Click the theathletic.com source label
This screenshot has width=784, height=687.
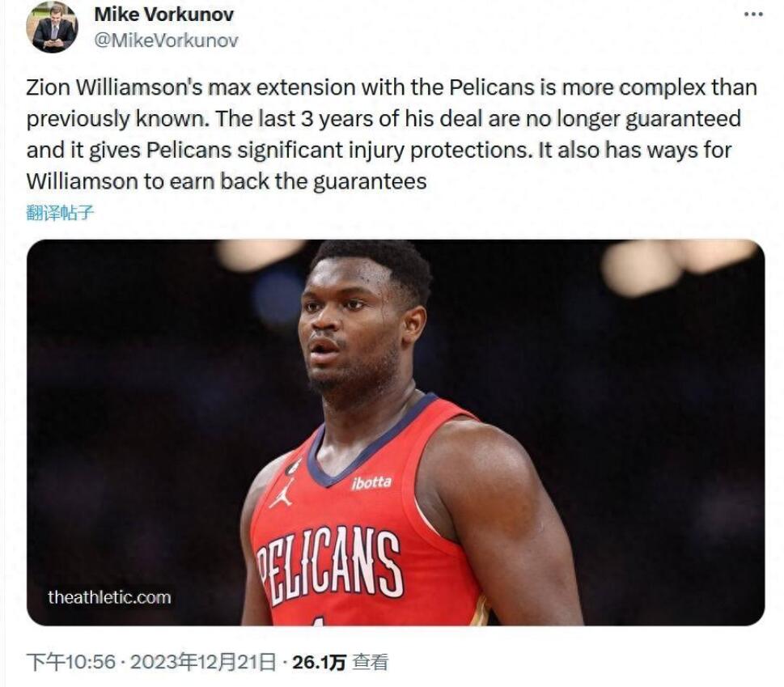pos(109,597)
